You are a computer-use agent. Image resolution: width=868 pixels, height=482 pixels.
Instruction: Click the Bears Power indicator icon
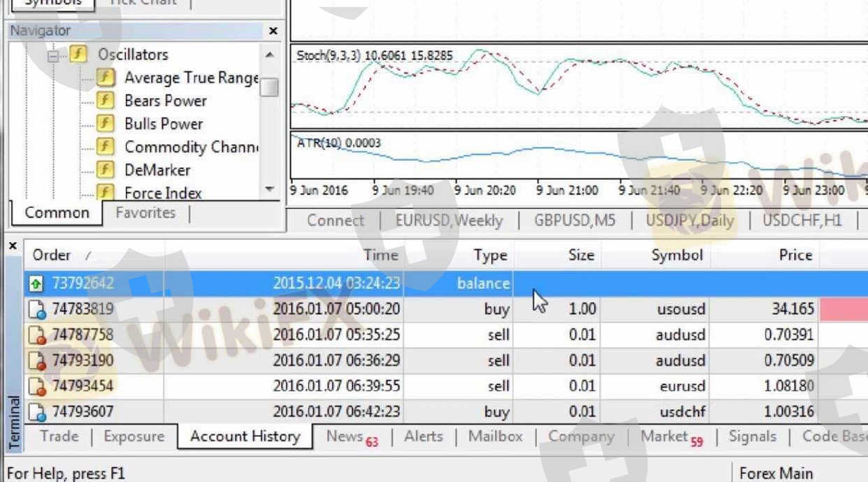(106, 101)
